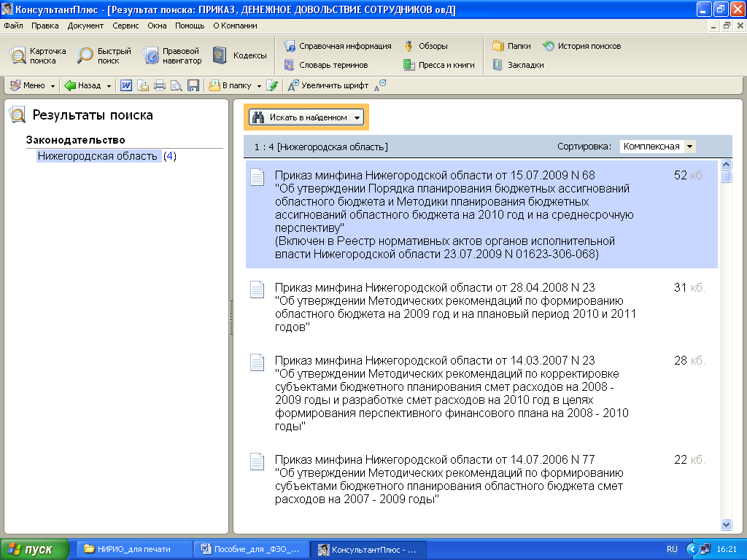
Task: Select Нижегородская область in results tree
Action: (98, 156)
